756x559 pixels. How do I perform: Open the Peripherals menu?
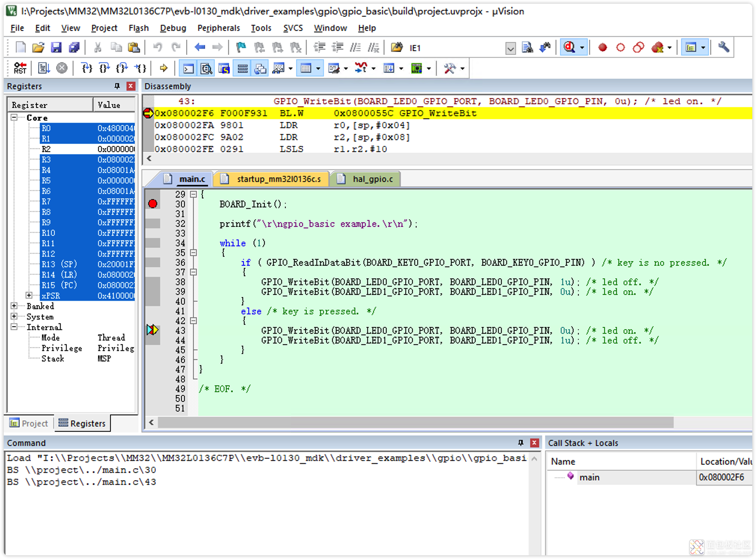[x=219, y=28]
